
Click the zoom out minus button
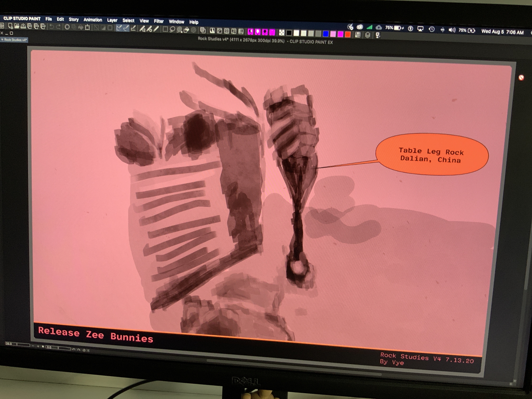(33, 346)
